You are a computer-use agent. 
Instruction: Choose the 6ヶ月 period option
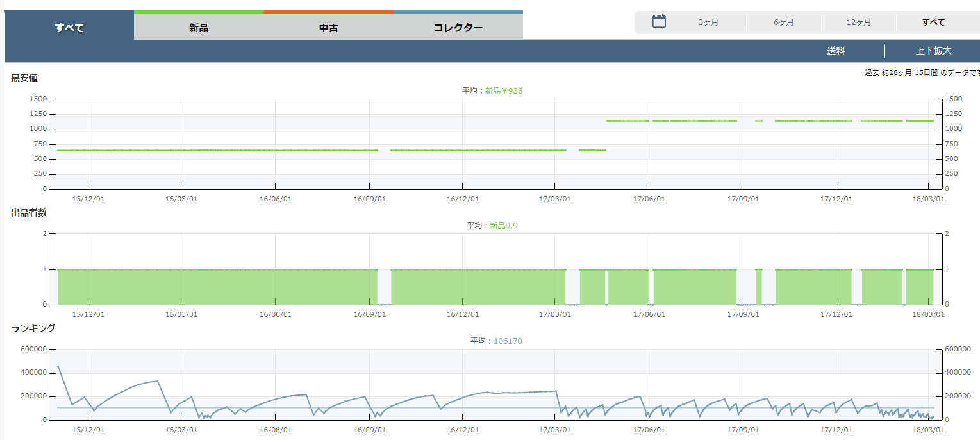pos(783,22)
